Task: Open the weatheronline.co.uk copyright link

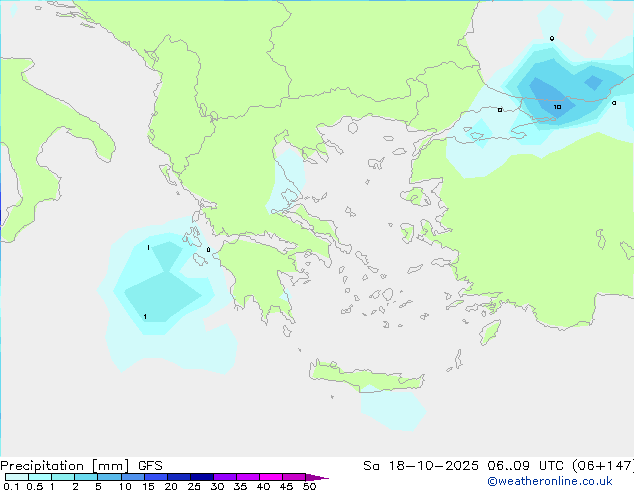Action: [x=550, y=481]
